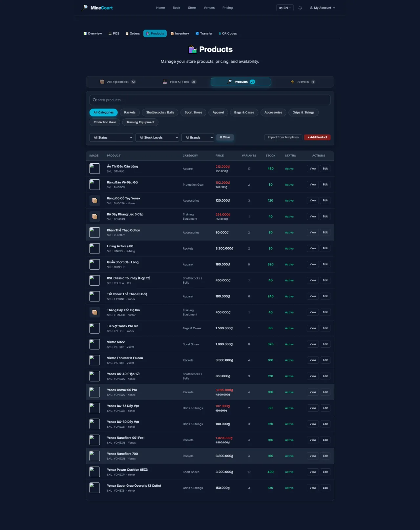The width and height of the screenshot is (420, 530).
Task: Click the Add Product button
Action: tap(317, 137)
